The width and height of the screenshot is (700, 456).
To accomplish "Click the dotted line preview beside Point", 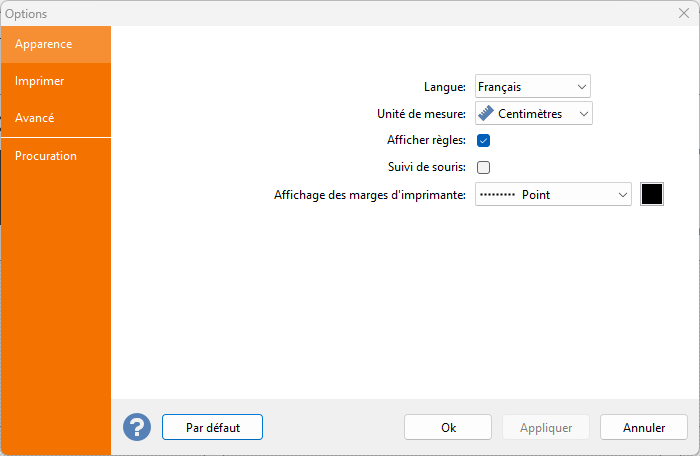I will coord(496,195).
